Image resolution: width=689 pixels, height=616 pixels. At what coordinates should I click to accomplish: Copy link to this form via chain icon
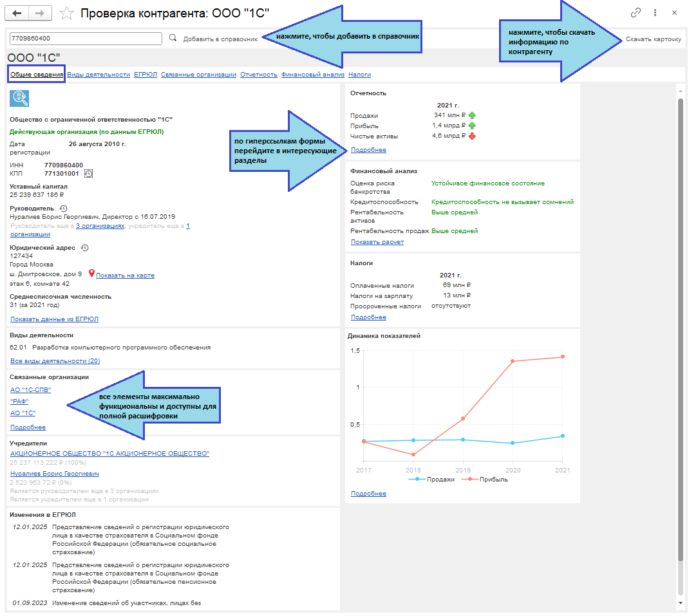click(x=636, y=13)
